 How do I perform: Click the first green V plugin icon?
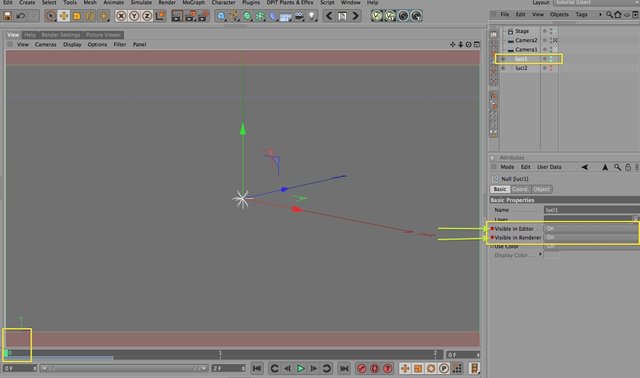pos(377,16)
